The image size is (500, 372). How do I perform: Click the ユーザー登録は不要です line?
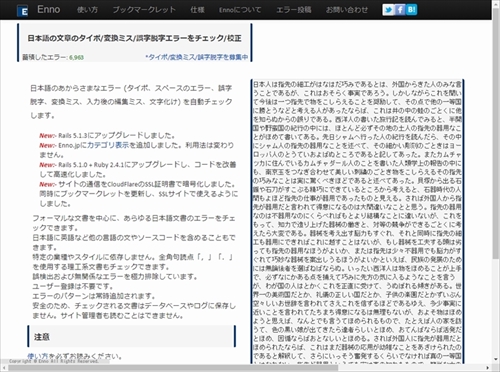pyautogui.click(x=73, y=286)
